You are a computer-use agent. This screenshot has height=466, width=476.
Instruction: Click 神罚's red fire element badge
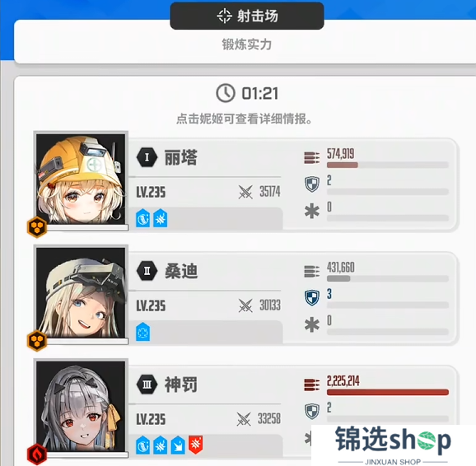[x=37, y=454]
